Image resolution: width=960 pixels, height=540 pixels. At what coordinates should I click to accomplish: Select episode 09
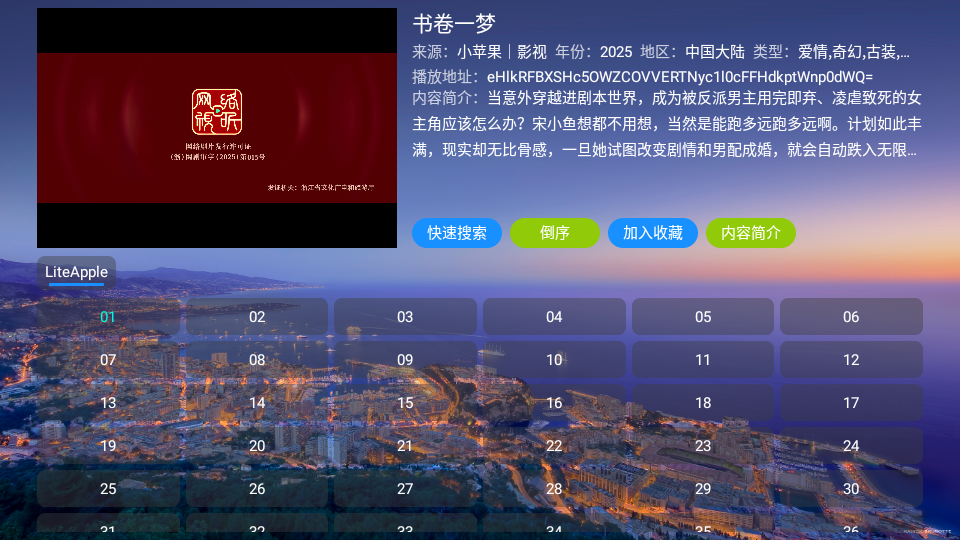(x=405, y=360)
